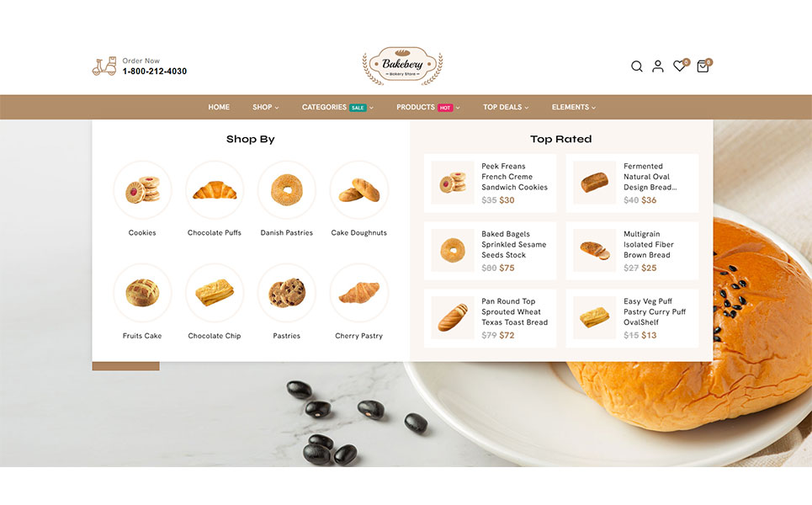View the wishlist heart icon
Image resolution: width=812 pixels, height=505 pixels.
[679, 66]
